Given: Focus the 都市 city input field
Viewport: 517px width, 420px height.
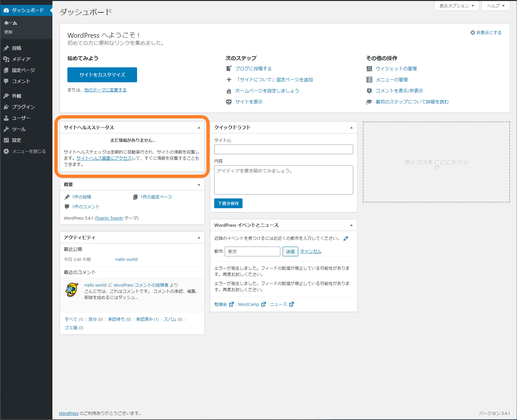Looking at the screenshot, I should point(252,251).
